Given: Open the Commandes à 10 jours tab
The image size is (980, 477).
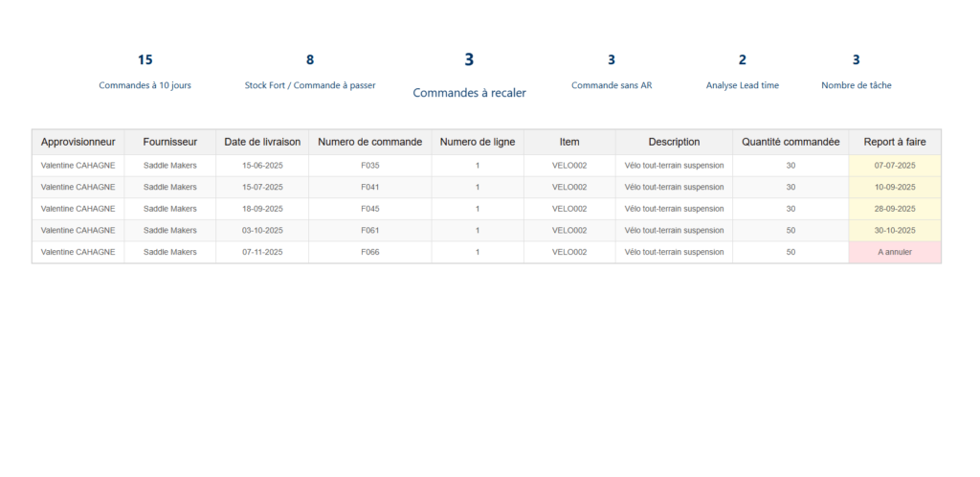Looking at the screenshot, I should (x=145, y=84).
